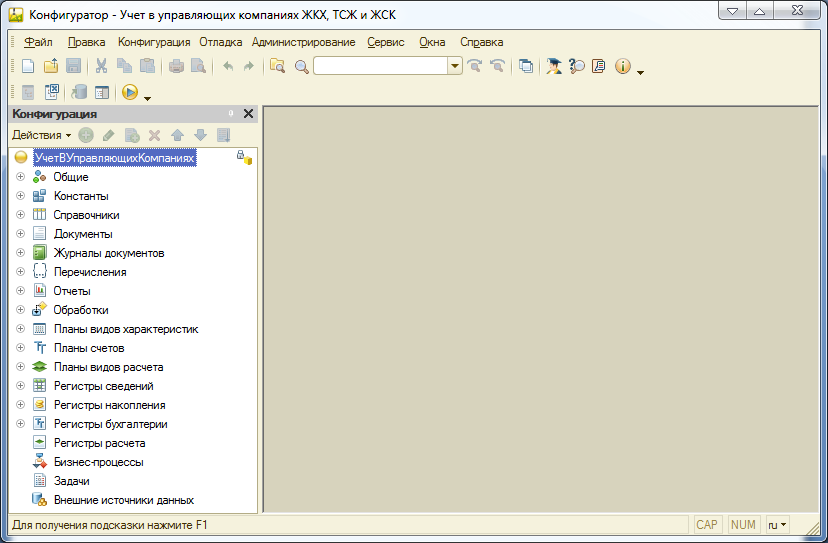Click the Open file toolbar icon
The width and height of the screenshot is (828, 543).
point(51,66)
